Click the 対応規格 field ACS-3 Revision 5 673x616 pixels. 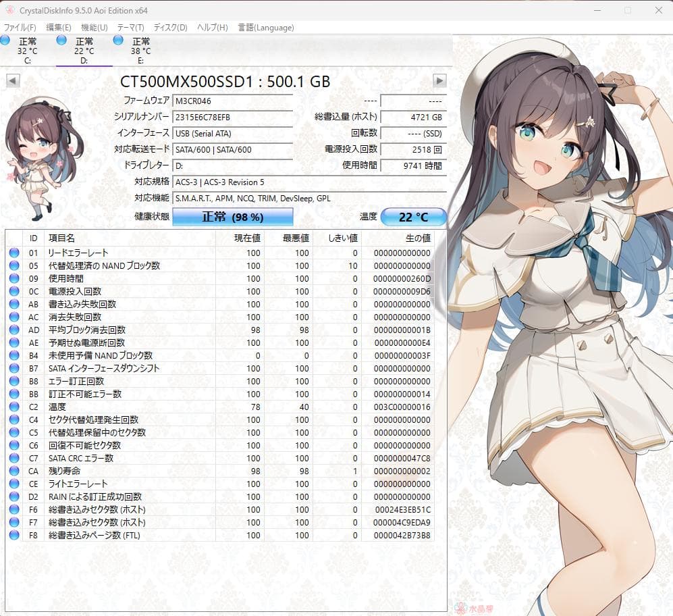point(309,182)
